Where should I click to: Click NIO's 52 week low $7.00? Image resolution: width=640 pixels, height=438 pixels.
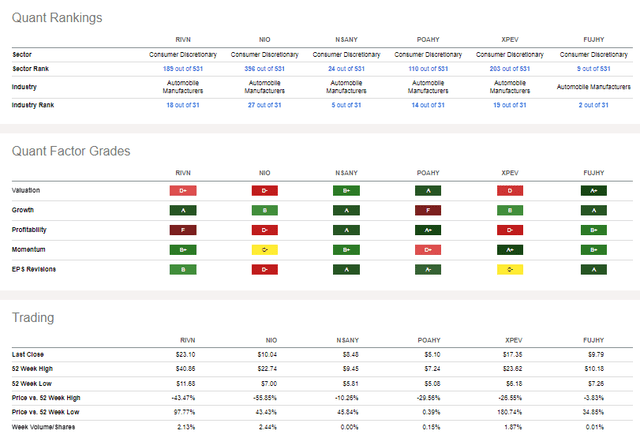coord(269,383)
